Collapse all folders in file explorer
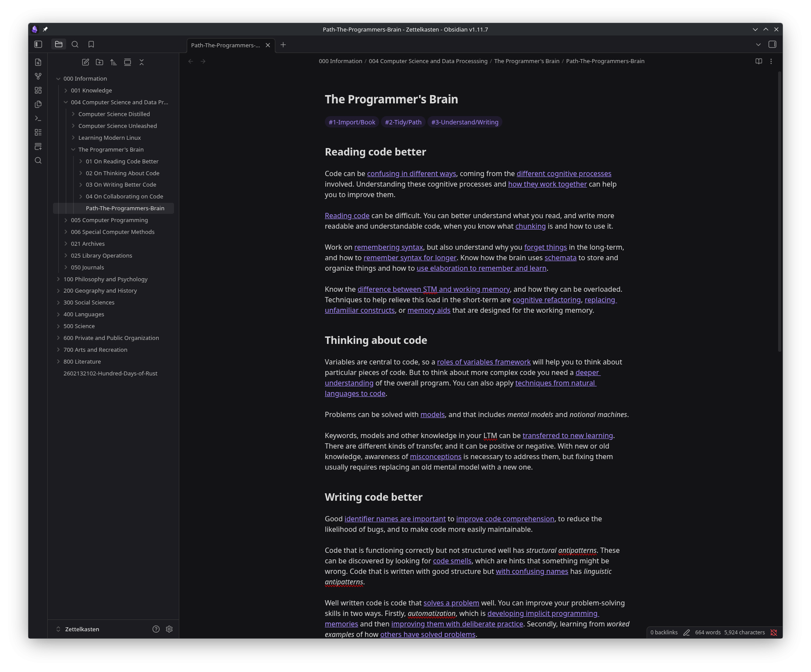The image size is (811, 672). [x=142, y=62]
